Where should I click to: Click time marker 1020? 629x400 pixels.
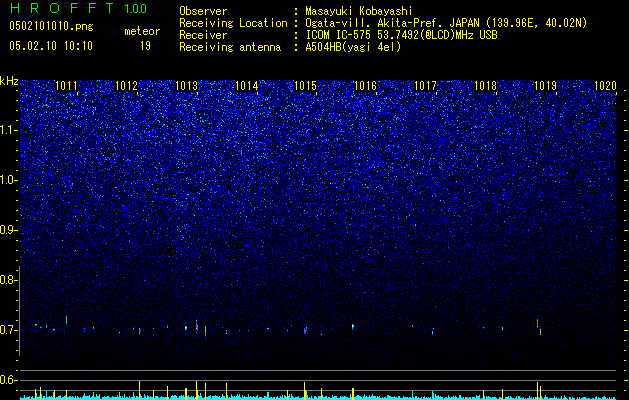pyautogui.click(x=605, y=86)
